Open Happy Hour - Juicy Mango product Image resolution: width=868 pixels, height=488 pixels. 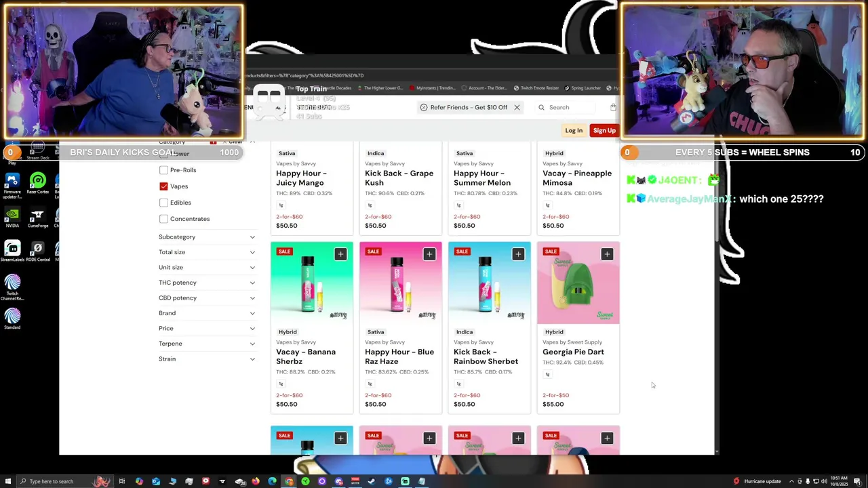pyautogui.click(x=301, y=178)
